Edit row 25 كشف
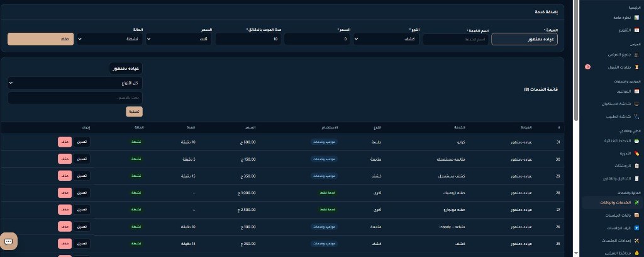This screenshot has width=644, height=257. pyautogui.click(x=82, y=243)
